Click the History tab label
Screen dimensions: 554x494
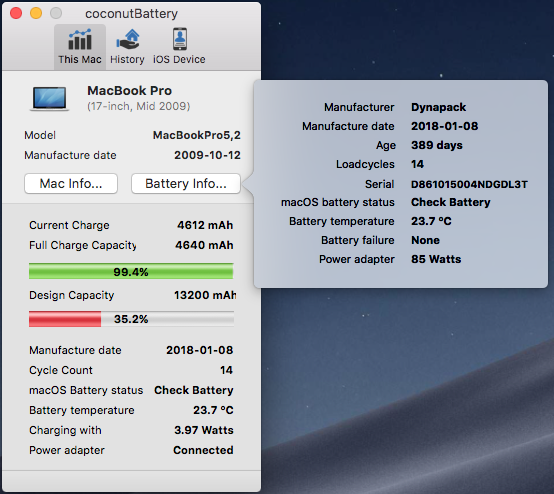coord(127,59)
